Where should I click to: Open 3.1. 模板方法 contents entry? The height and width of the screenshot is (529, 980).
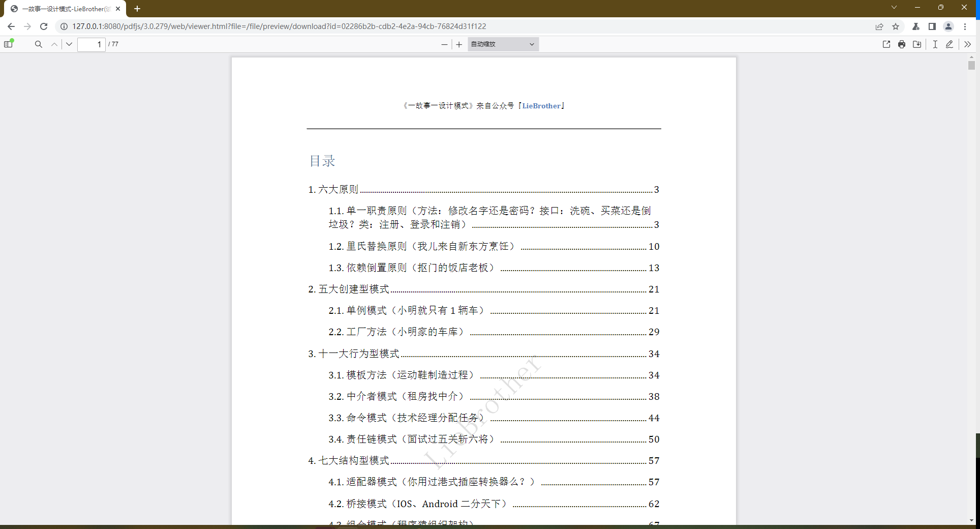[x=494, y=375]
